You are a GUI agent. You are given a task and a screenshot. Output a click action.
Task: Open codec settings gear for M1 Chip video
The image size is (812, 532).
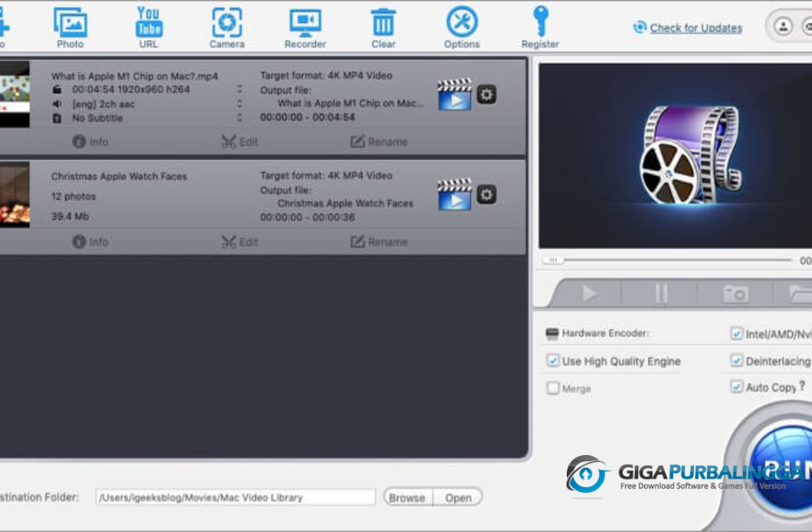tap(486, 94)
